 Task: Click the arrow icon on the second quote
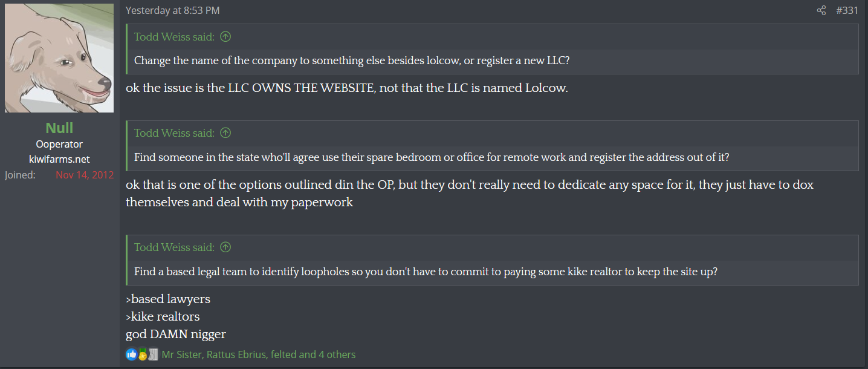tap(225, 133)
